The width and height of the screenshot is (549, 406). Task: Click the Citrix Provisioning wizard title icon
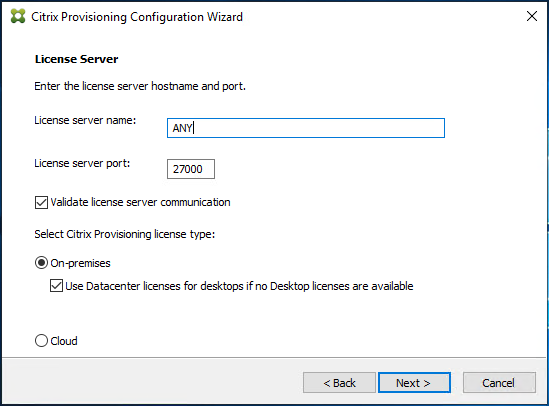click(18, 16)
